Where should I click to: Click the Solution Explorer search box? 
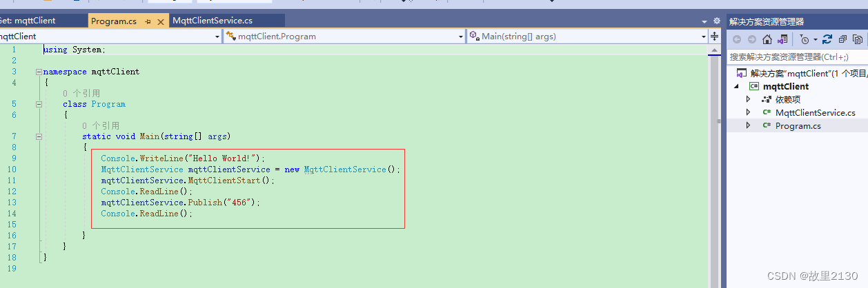click(x=797, y=57)
